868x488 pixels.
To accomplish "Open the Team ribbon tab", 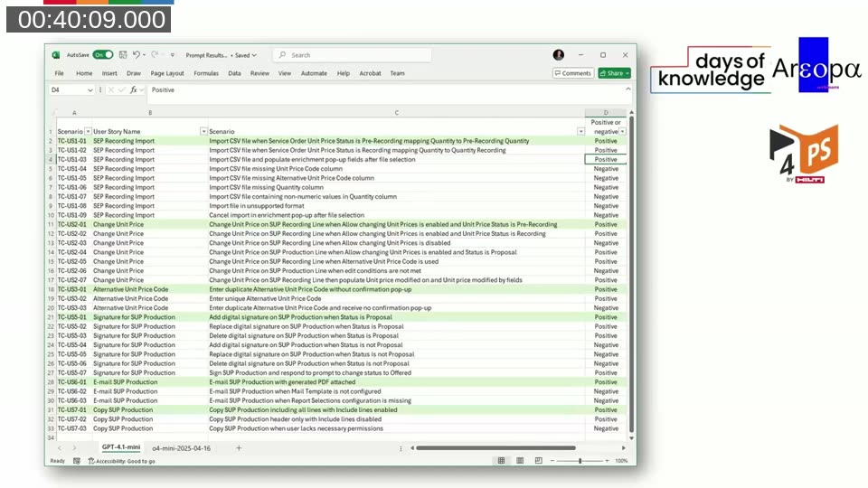I will click(x=398, y=73).
